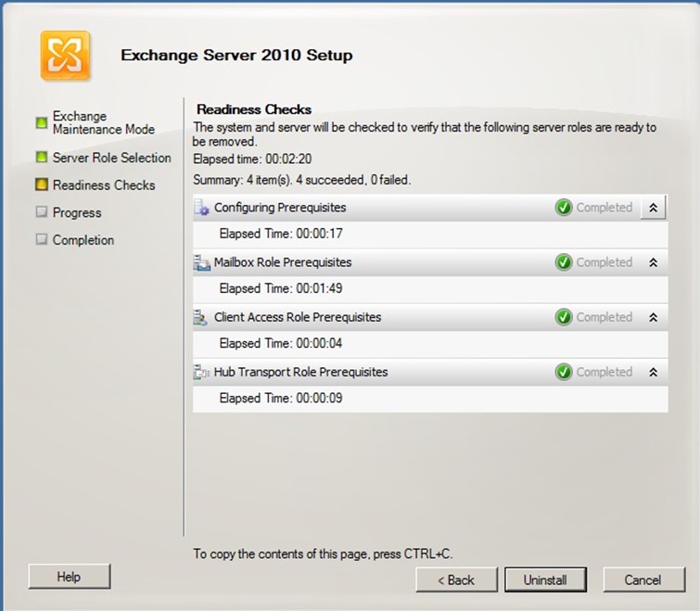Viewport: 700px width, 611px height.
Task: Collapse the Client Access Role Prerequisites section
Action: click(653, 317)
